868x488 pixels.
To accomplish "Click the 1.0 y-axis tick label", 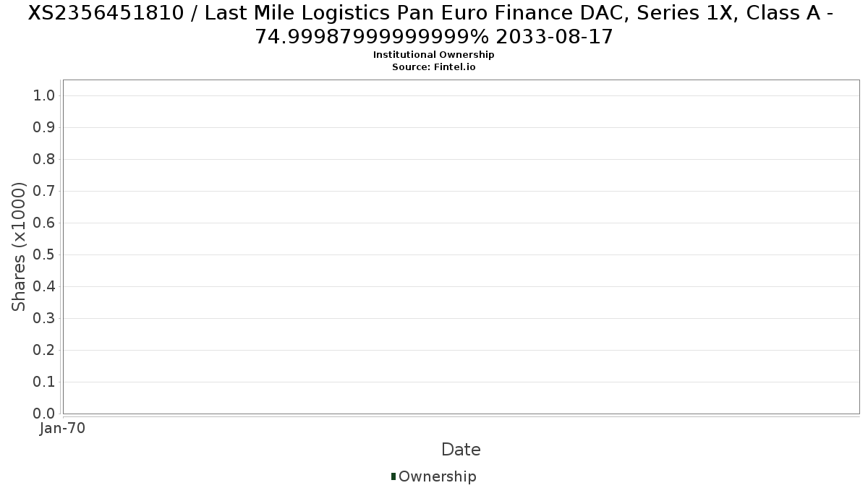I will (44, 95).
